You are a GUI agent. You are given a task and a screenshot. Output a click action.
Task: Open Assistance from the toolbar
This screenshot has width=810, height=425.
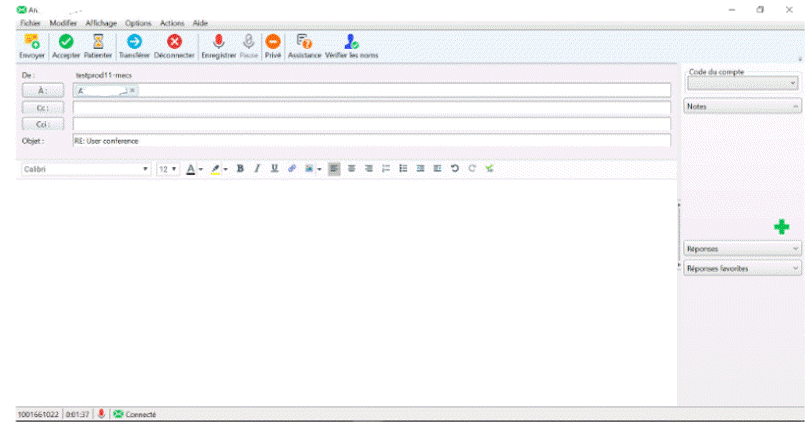(305, 42)
